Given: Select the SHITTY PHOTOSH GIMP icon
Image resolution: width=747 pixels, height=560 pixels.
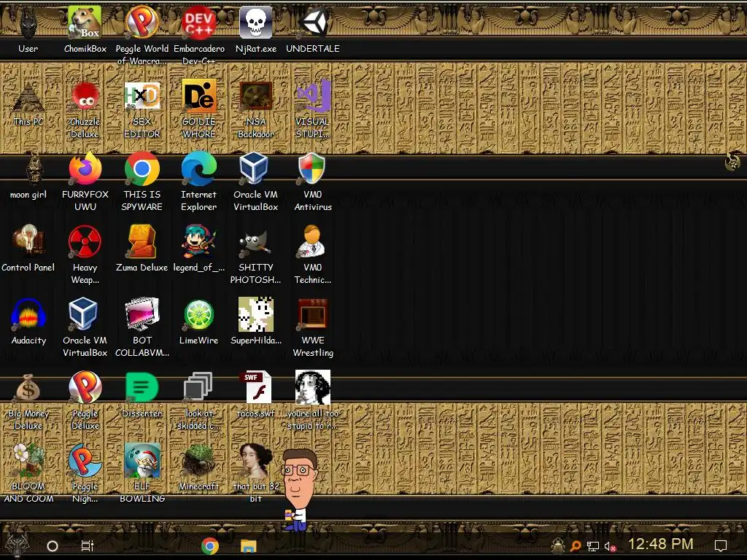Looking at the screenshot, I should click(x=256, y=243).
